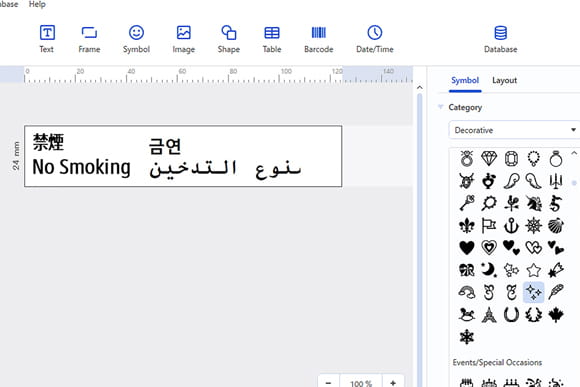
Task: Select the 'No Smoking' label text
Action: click(81, 167)
